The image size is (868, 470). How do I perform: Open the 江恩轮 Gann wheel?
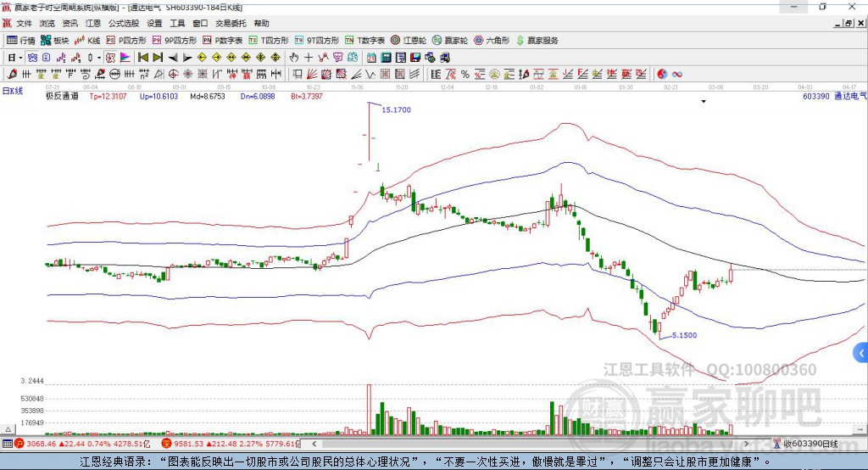tap(409, 41)
